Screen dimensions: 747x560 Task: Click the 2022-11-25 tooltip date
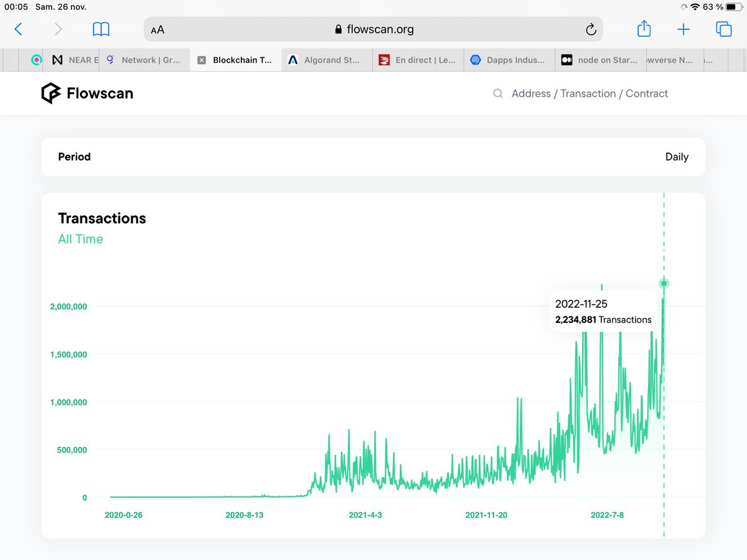[581, 304]
